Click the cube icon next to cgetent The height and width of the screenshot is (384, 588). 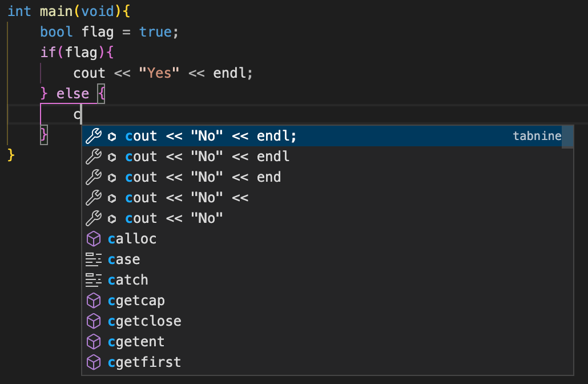[x=94, y=342]
